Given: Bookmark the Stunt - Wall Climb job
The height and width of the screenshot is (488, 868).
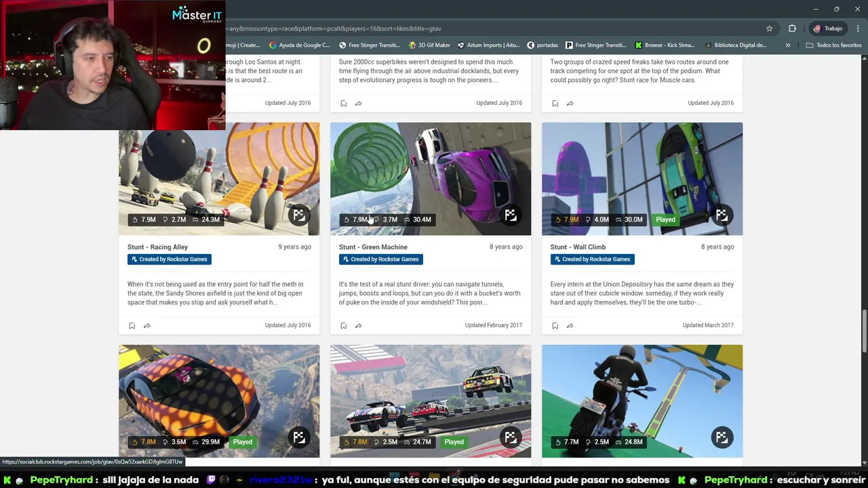Looking at the screenshot, I should [555, 326].
